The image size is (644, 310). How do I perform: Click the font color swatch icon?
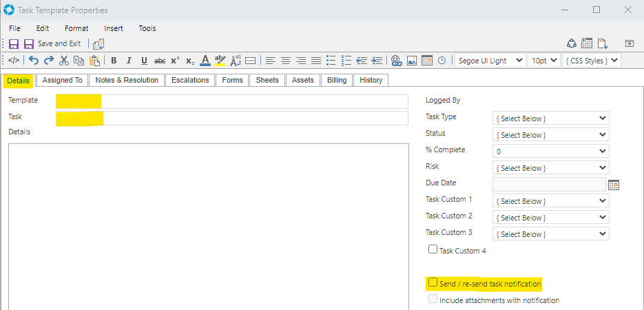point(205,61)
